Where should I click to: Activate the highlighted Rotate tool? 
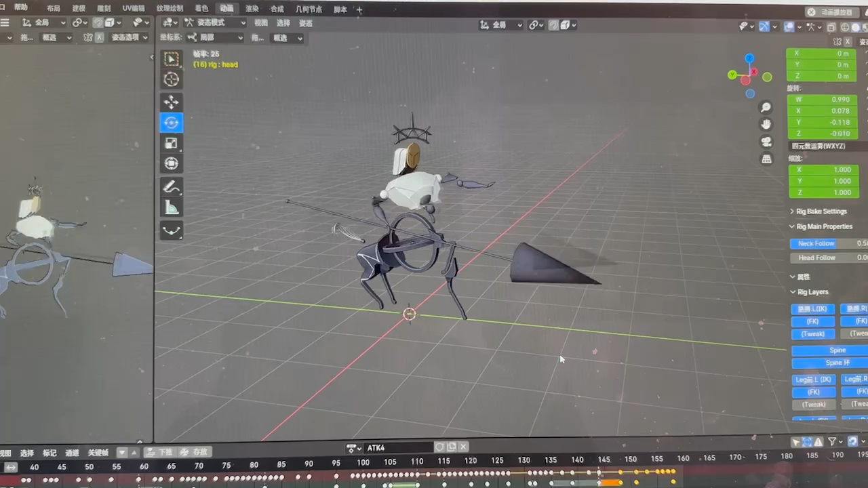[171, 123]
